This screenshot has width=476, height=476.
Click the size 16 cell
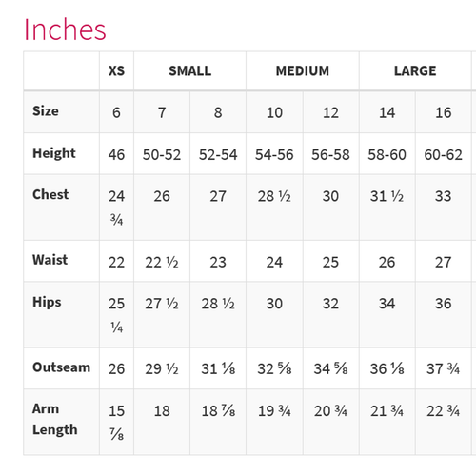click(x=444, y=112)
